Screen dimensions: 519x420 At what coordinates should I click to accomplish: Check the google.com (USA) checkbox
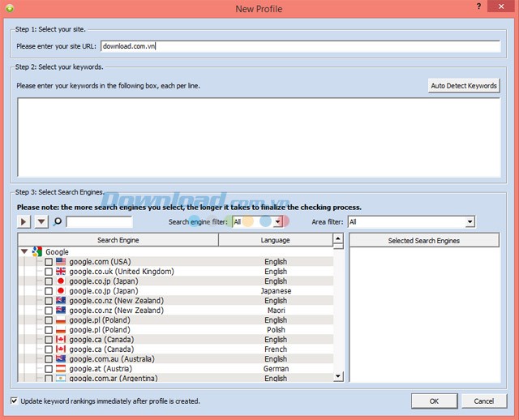[x=49, y=262]
